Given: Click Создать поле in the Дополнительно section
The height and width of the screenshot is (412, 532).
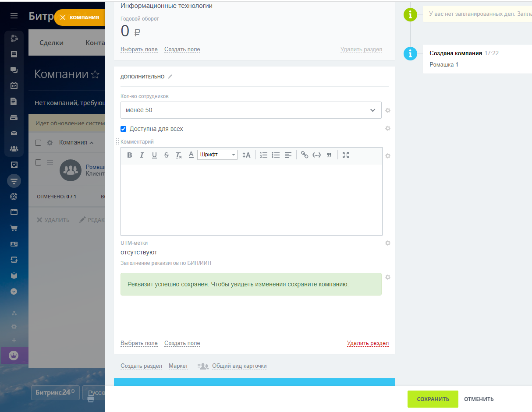Looking at the screenshot, I should tap(182, 343).
